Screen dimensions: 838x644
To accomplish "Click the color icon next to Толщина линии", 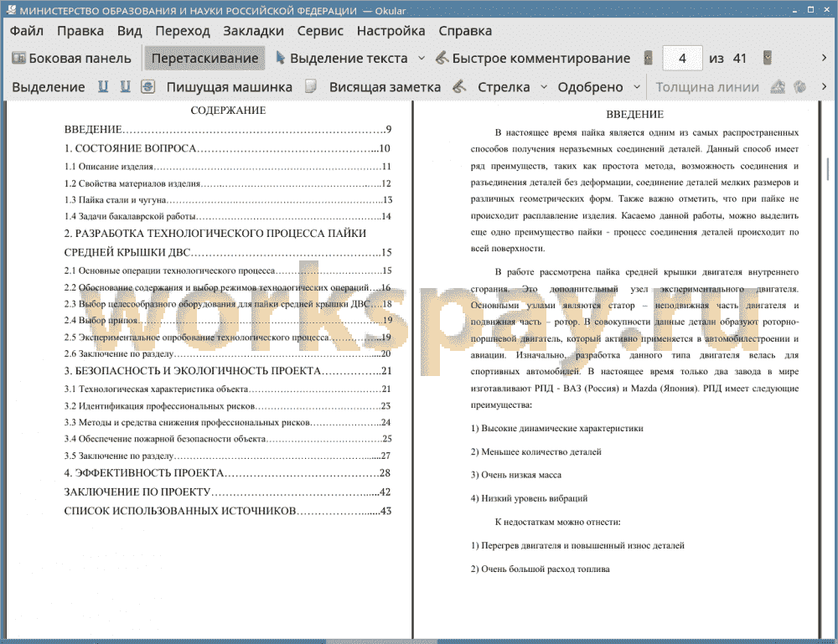I will pos(778,86).
